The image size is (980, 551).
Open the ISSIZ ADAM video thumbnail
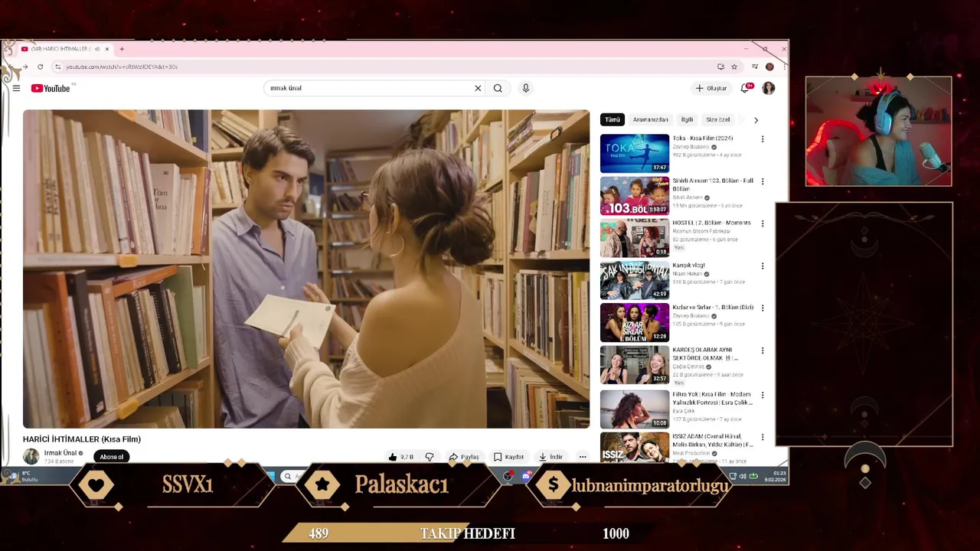coord(635,448)
